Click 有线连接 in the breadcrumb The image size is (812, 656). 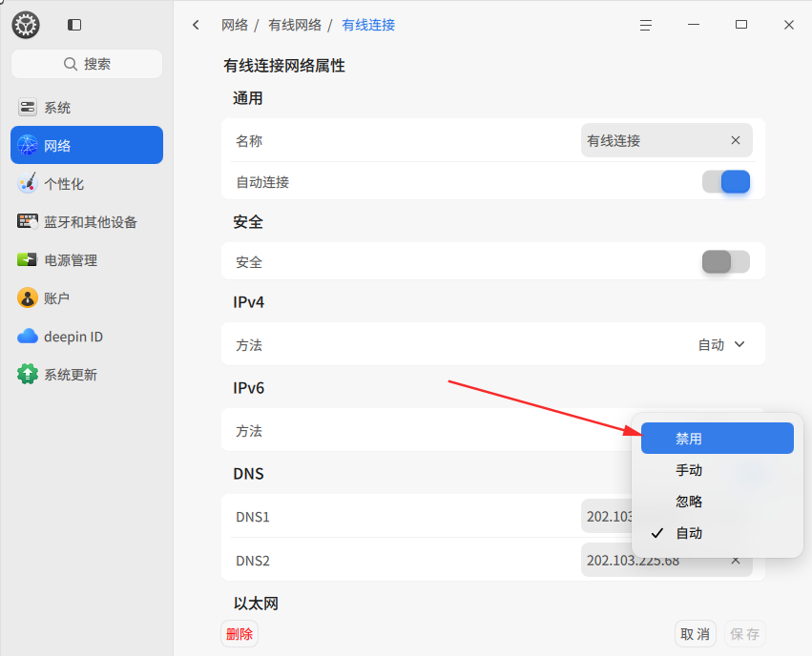(x=368, y=25)
